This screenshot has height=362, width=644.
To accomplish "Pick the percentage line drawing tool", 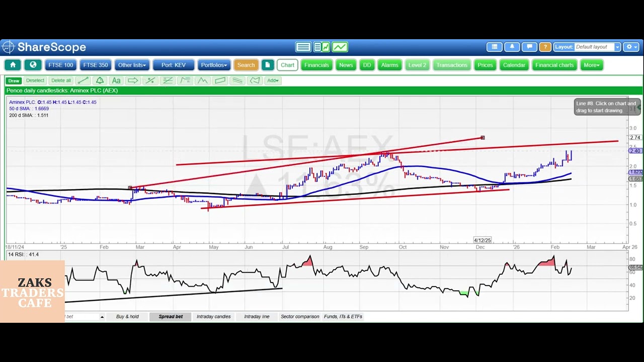I will tap(150, 80).
